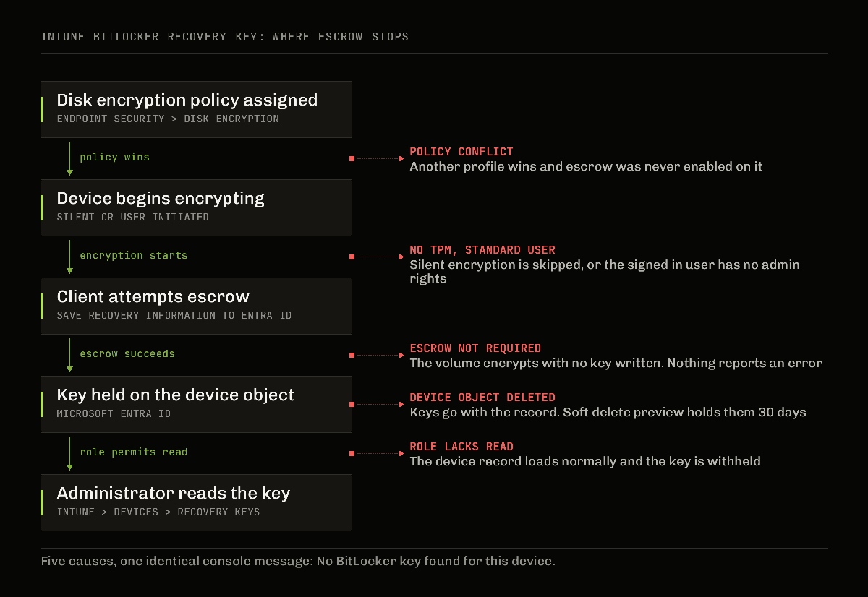This screenshot has width=868, height=597.
Task: Select the Client attempts escrow box
Action: (196, 306)
